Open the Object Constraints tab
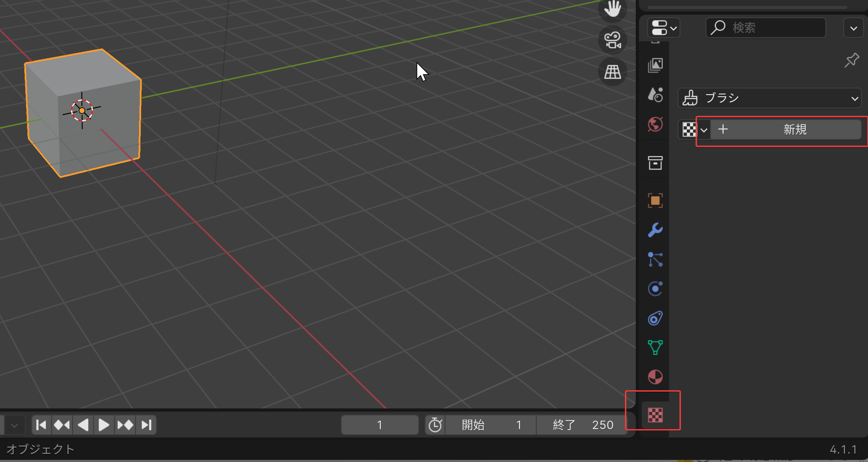Image resolution: width=868 pixels, height=462 pixels. [x=655, y=318]
